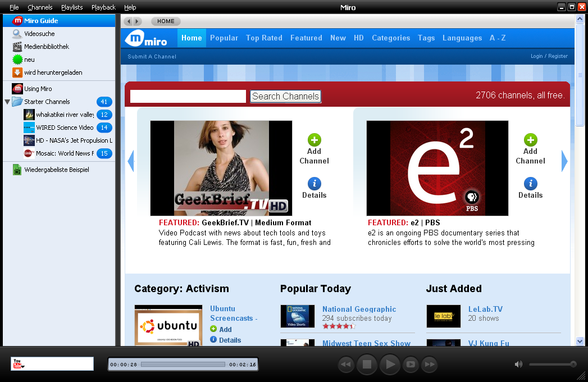The width and height of the screenshot is (588, 382).
Task: Open Details icon for e2 PBS channel
Action: tap(530, 184)
